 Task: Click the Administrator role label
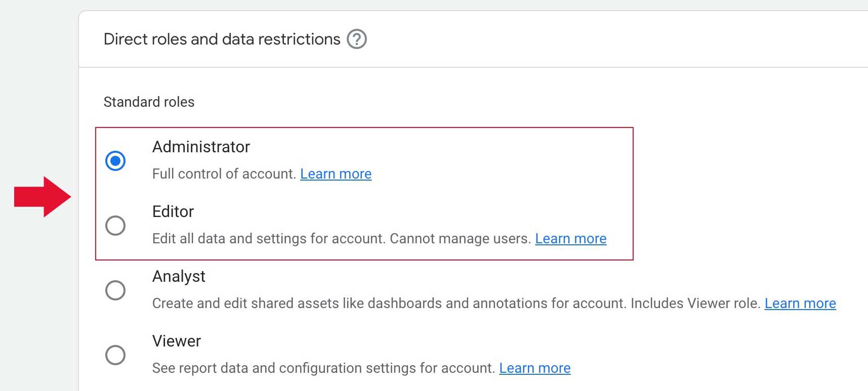pos(201,147)
